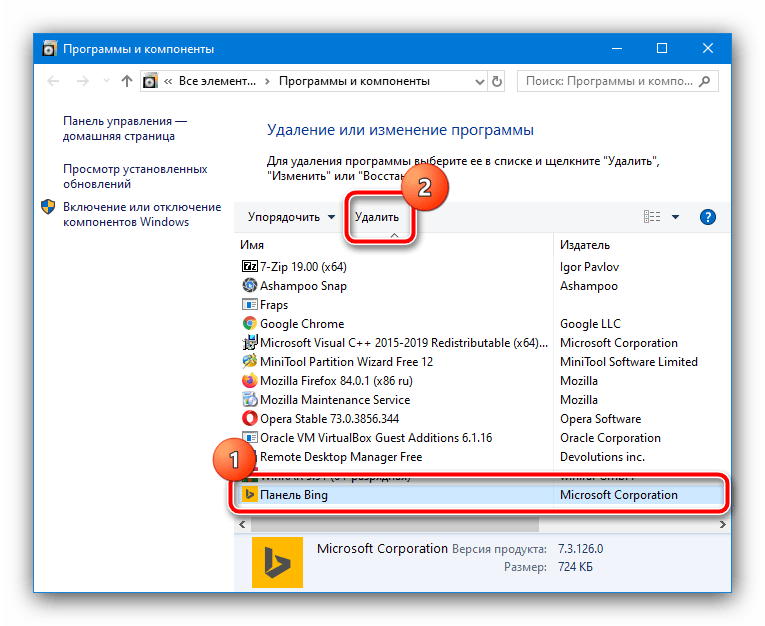This screenshot has height=626, width=765.
Task: Click the Ashampoo Snap icon
Action: [249, 285]
